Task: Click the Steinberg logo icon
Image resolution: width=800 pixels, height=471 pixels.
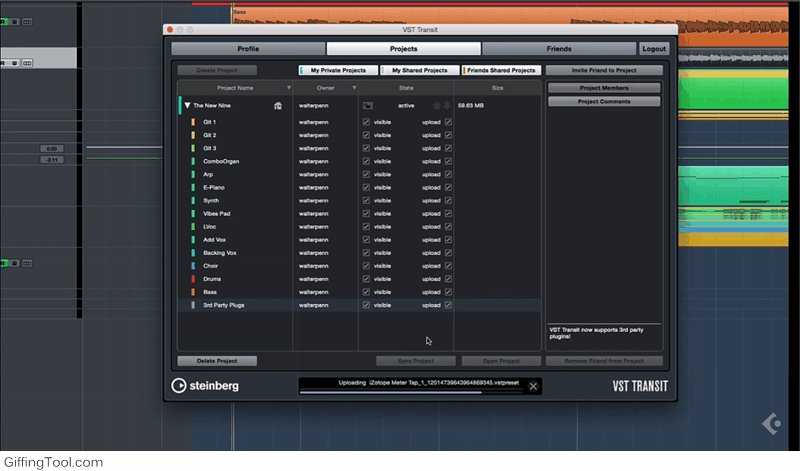Action: 179,386
